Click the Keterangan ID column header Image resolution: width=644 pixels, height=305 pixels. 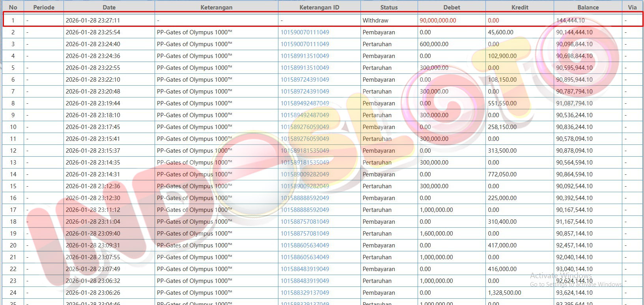pyautogui.click(x=319, y=7)
